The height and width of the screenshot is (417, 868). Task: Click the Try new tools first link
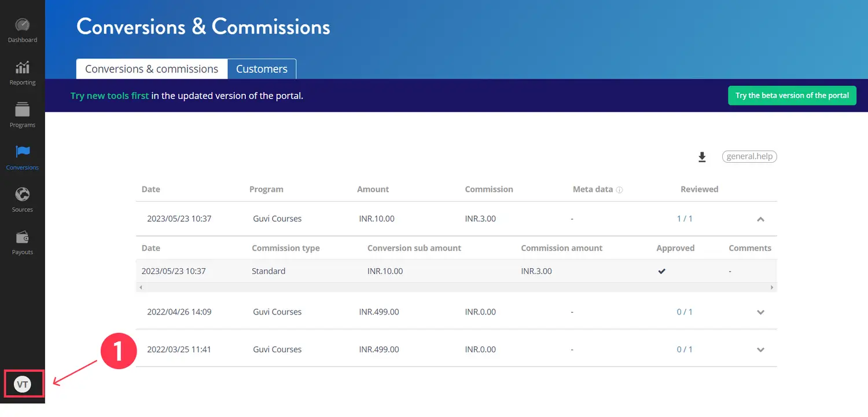pos(109,96)
